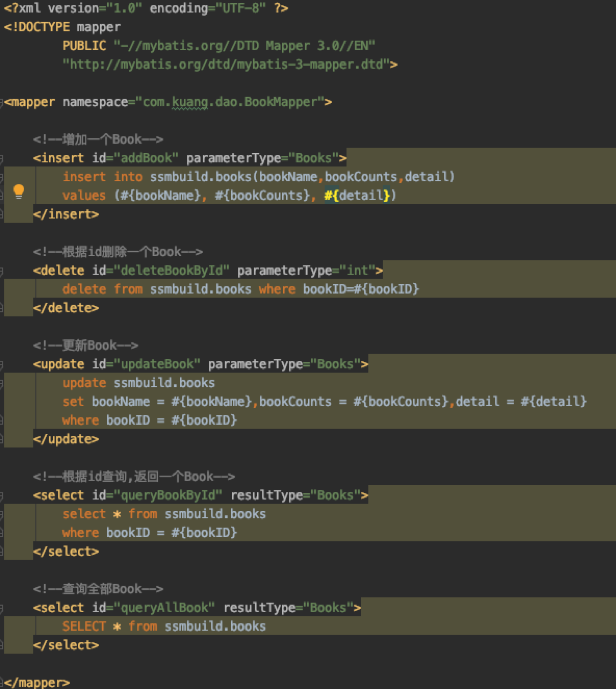Click parameterType attribute in the addBook insert tag
This screenshot has width=616, height=689.
coord(233,158)
